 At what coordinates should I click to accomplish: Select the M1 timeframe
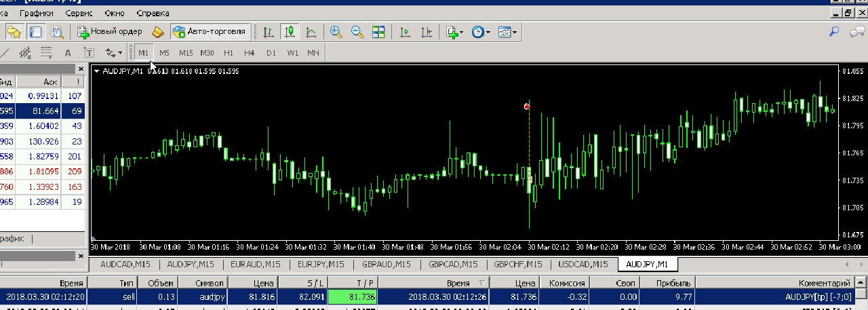coord(143,52)
